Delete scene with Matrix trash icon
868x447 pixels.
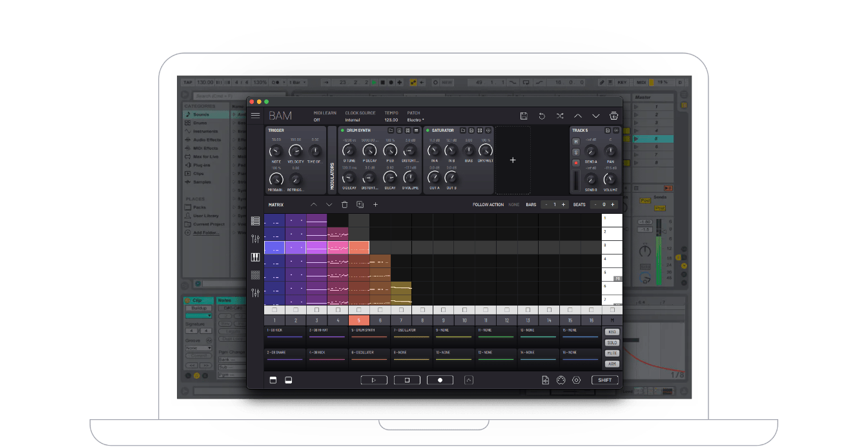(x=344, y=205)
